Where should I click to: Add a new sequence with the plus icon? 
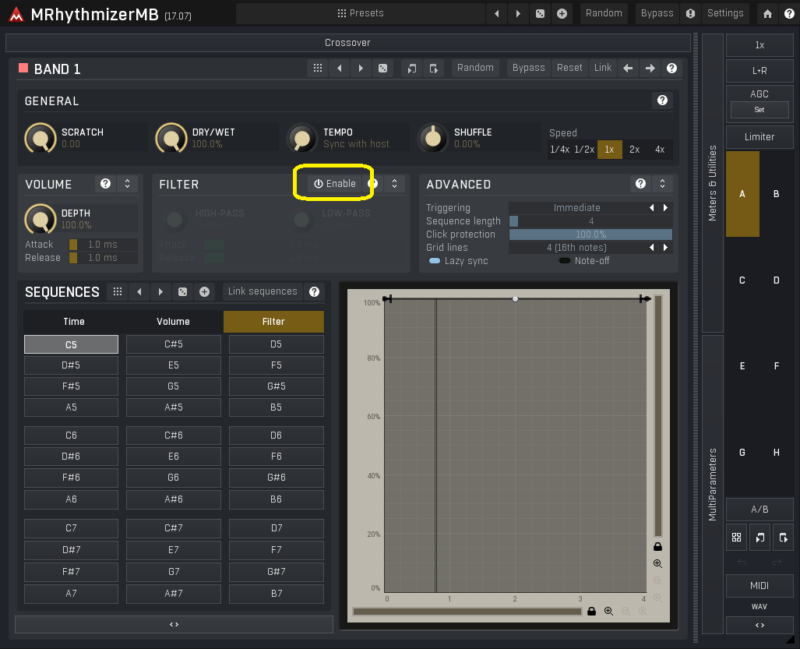pyautogui.click(x=204, y=292)
